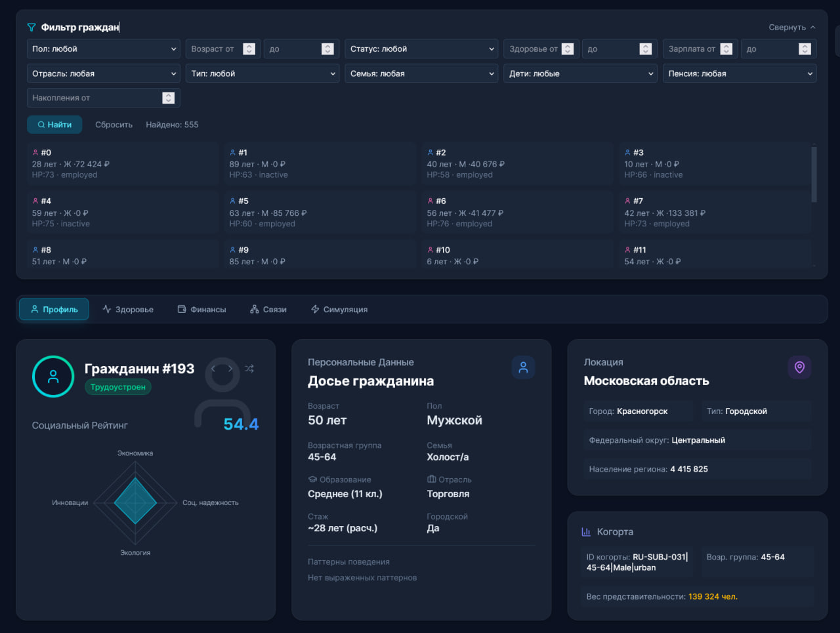Click the 139 324 чел. weight value
This screenshot has height=633, width=840.
coord(713,596)
